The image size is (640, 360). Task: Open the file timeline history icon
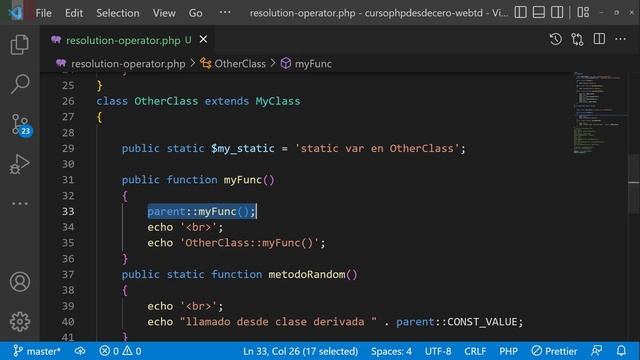tap(556, 40)
